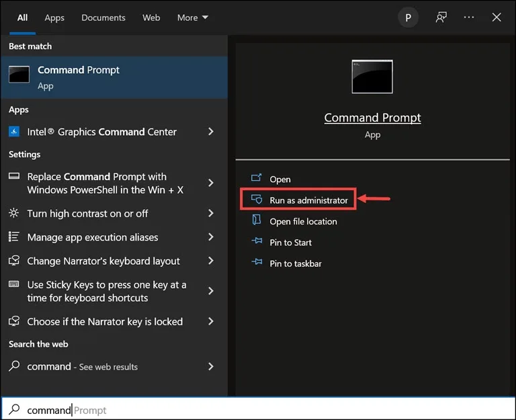516x420 pixels.
Task: Click the large Command Prompt preview thumbnail
Action: (x=372, y=77)
